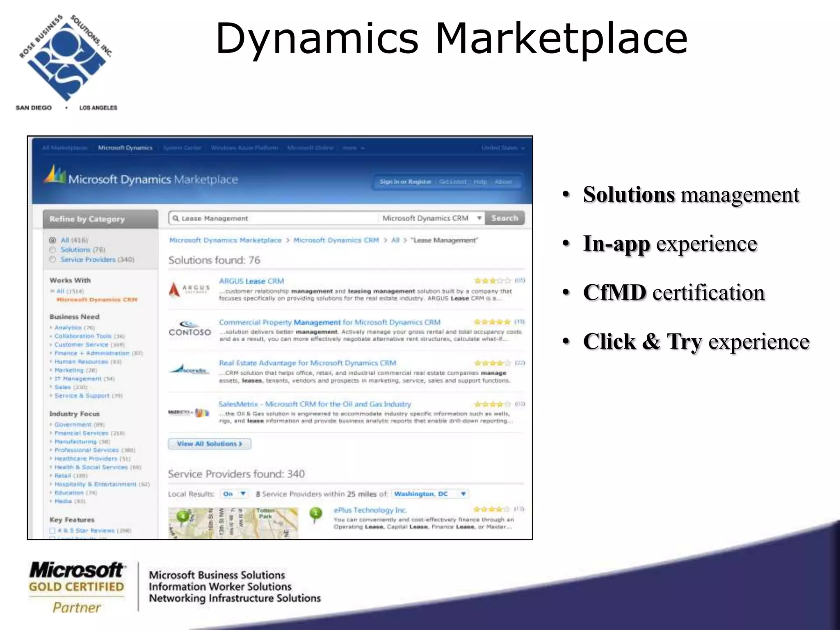Click the View All Solutions button
The width and height of the screenshot is (840, 630).
[209, 444]
